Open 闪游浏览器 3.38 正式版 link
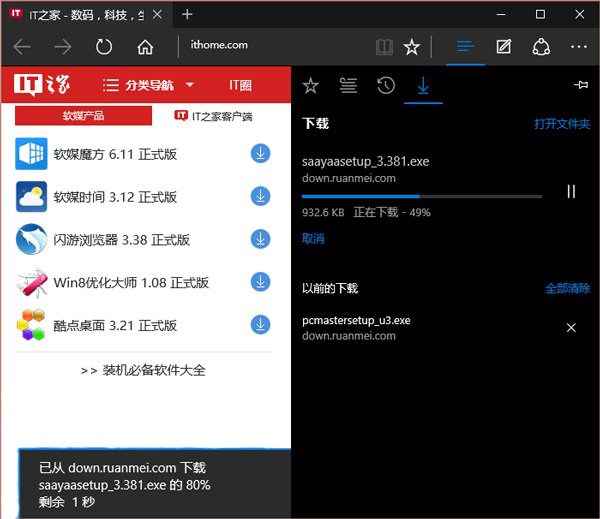600x519 pixels. point(122,240)
